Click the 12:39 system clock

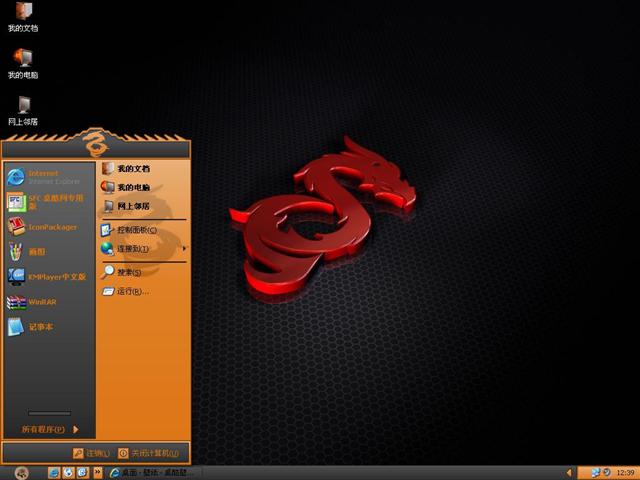pos(625,473)
